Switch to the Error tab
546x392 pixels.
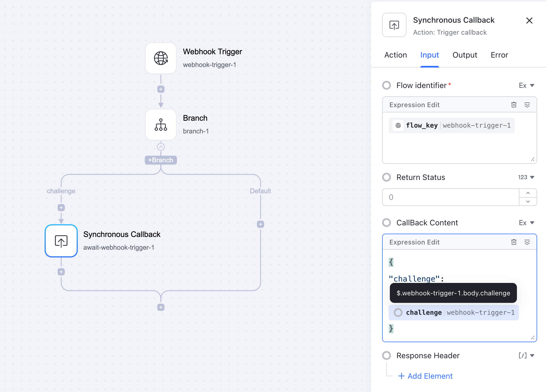coord(499,55)
